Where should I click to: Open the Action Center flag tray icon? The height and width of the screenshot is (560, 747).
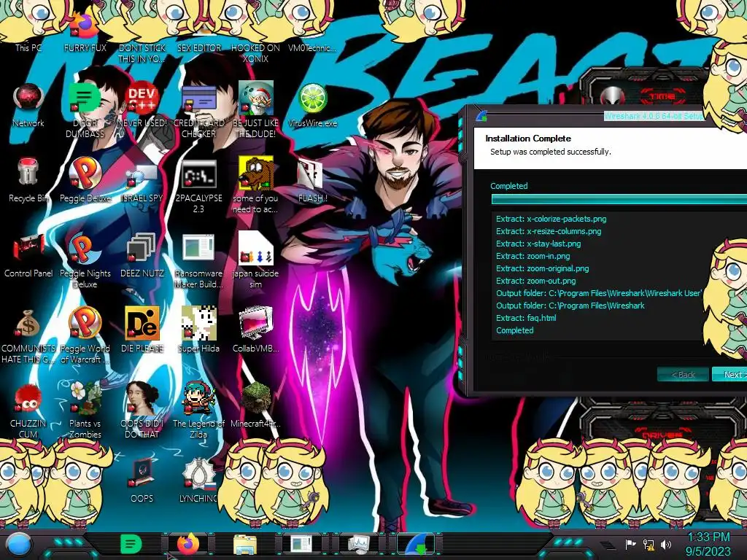pos(631,544)
